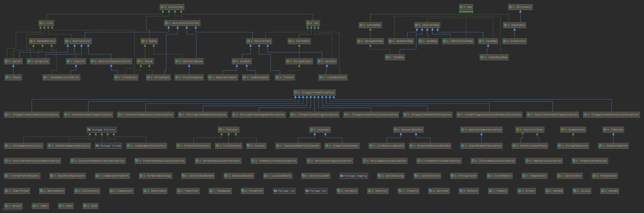Select the TreeMap class node
Screen dimensions: 644x213
pos(395,57)
